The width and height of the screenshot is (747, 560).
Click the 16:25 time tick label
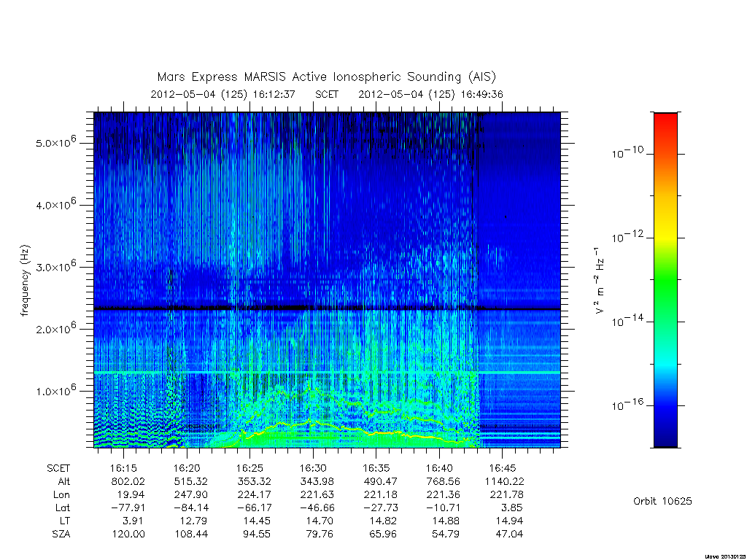249,468
